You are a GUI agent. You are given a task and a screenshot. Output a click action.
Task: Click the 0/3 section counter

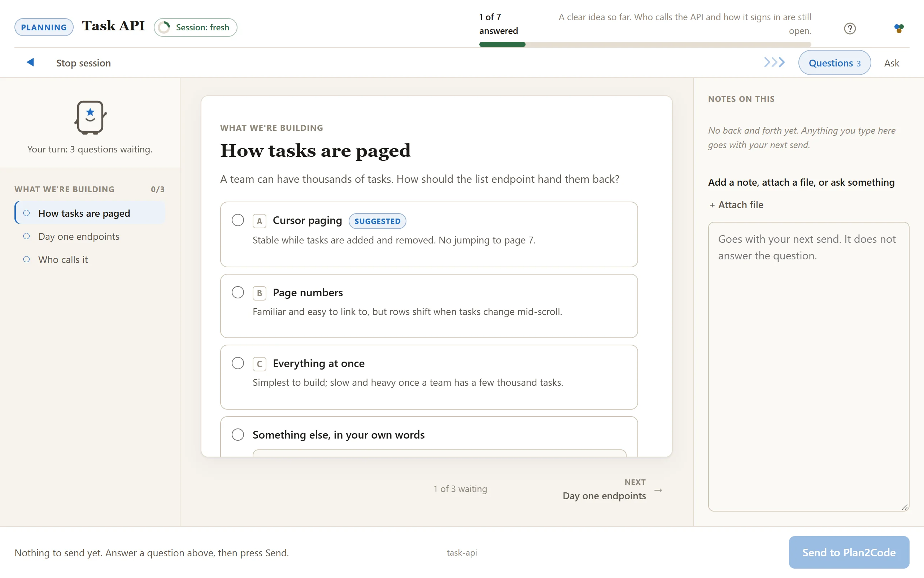coord(158,189)
